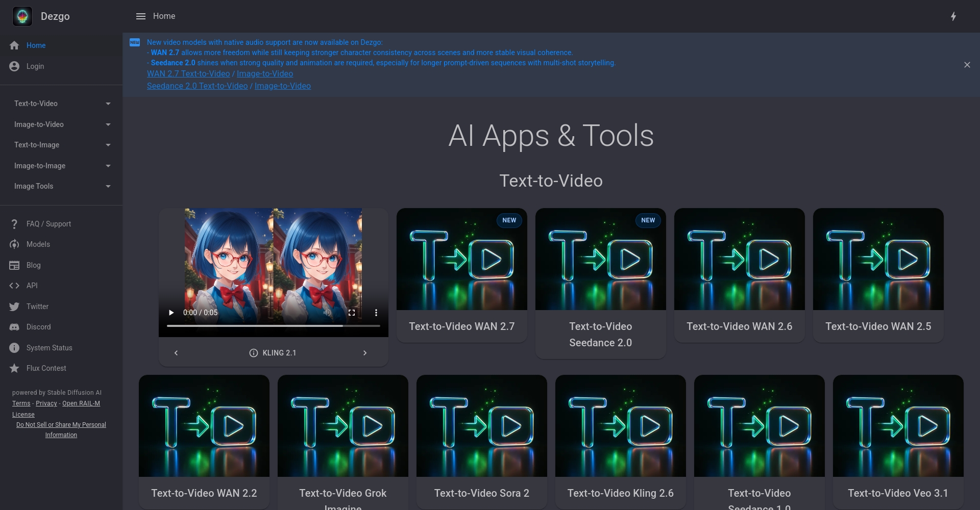Viewport: 980px width, 510px height.
Task: Click the Discord sidebar label
Action: point(39,327)
